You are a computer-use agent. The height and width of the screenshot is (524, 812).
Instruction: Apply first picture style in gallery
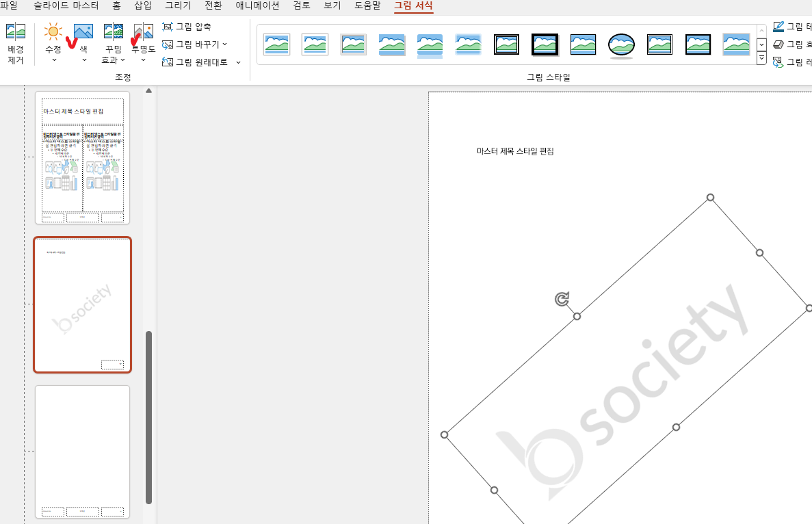pyautogui.click(x=276, y=44)
